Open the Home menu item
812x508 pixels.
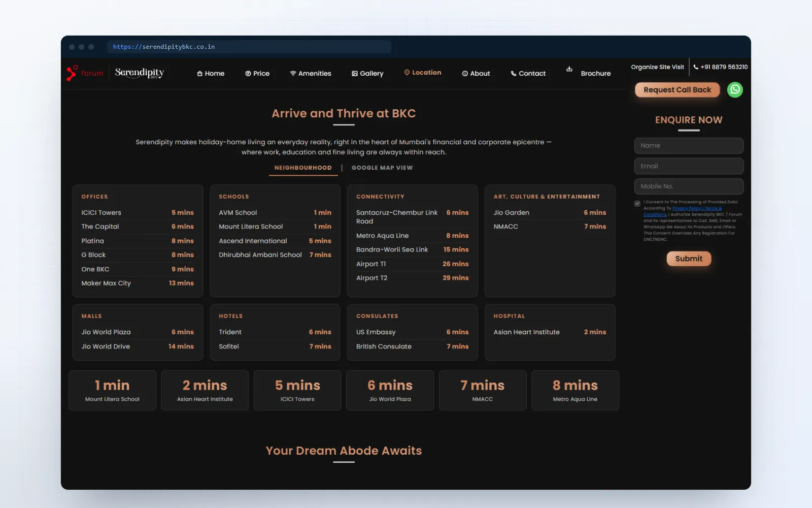(x=211, y=74)
